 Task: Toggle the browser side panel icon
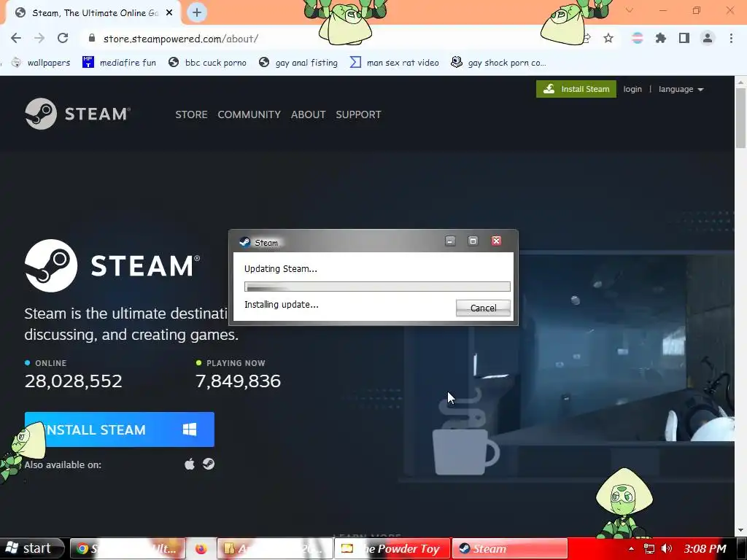(684, 38)
